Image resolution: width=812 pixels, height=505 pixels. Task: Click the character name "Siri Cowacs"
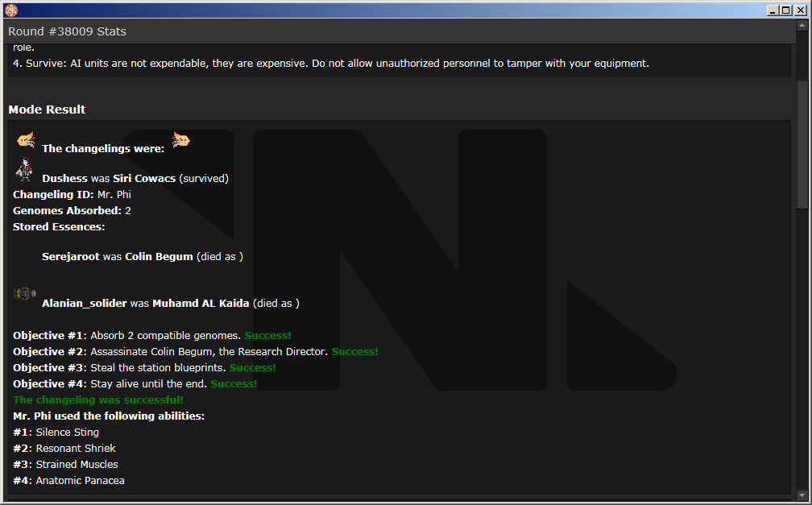tap(144, 179)
